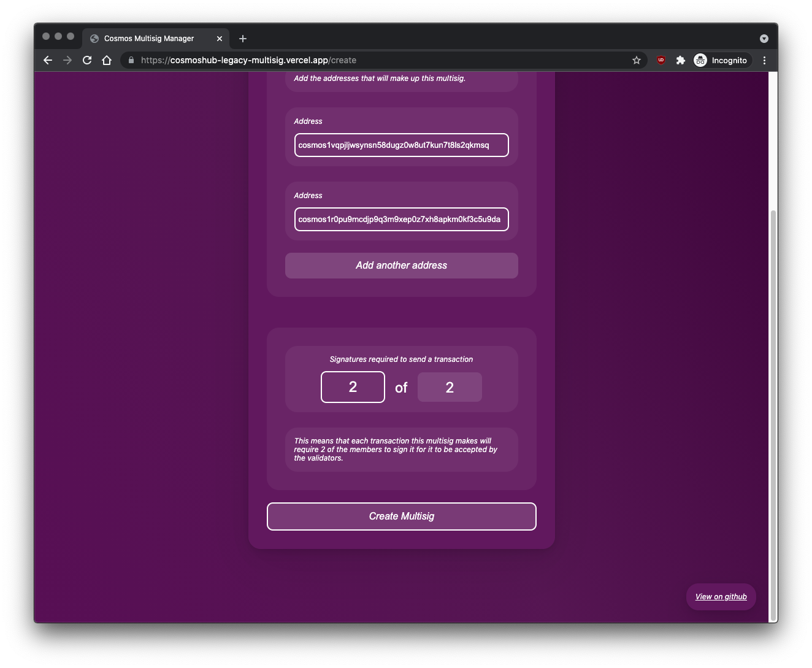Screen dimensions: 812x668
Task: Click Add another address
Action: click(x=401, y=265)
